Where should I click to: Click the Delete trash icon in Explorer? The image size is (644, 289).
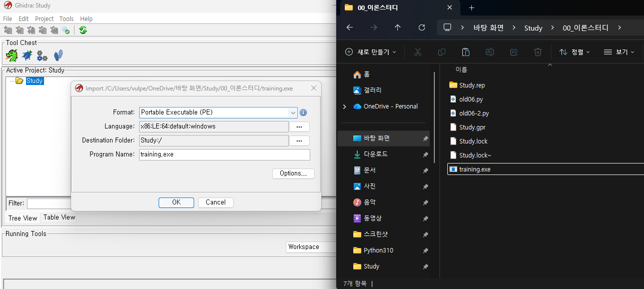click(537, 51)
